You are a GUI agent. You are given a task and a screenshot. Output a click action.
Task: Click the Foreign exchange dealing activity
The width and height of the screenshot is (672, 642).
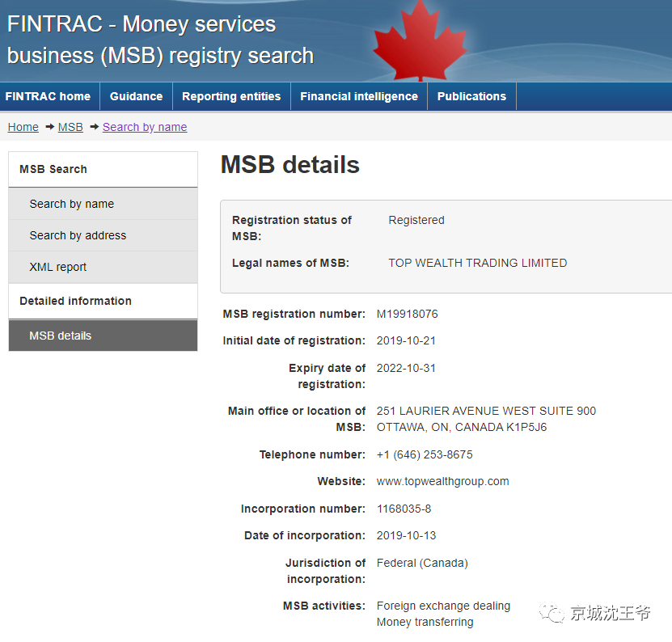tap(444, 606)
